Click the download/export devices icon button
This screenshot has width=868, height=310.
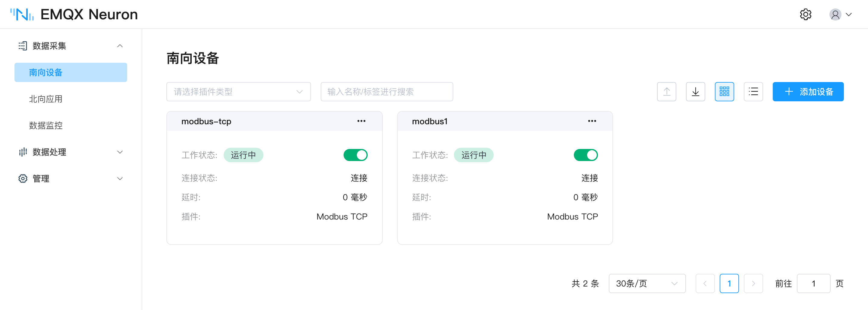pos(696,91)
